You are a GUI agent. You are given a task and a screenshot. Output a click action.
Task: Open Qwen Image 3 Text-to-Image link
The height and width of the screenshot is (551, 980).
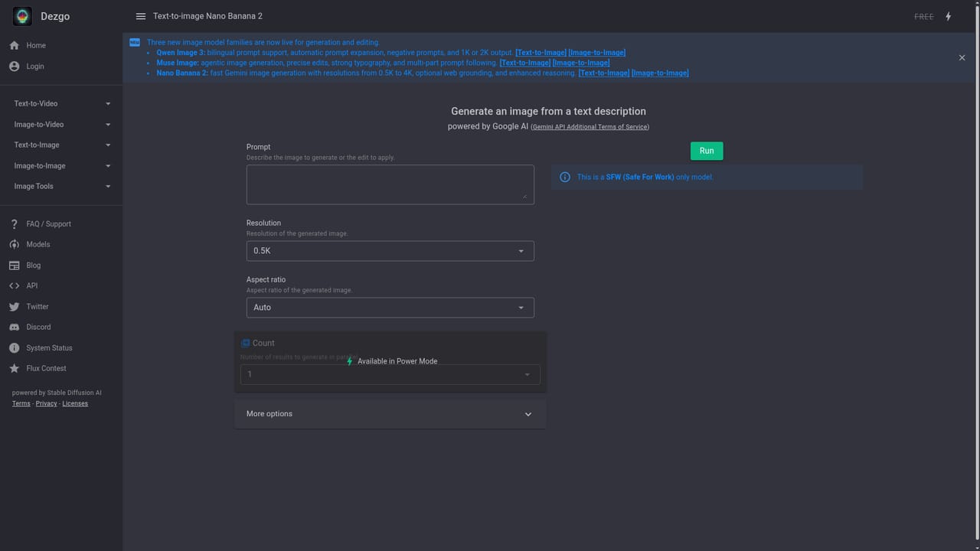point(541,53)
